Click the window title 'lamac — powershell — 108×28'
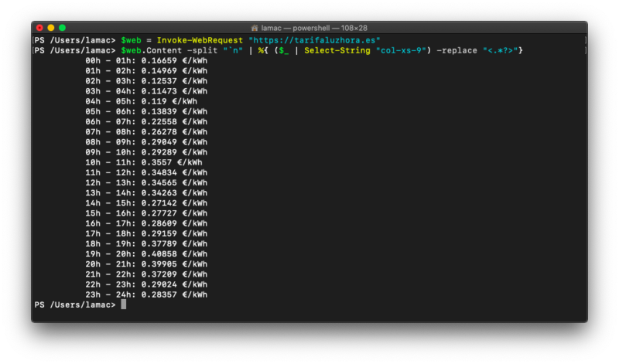Image resolution: width=619 pixels, height=364 pixels. coord(314,28)
